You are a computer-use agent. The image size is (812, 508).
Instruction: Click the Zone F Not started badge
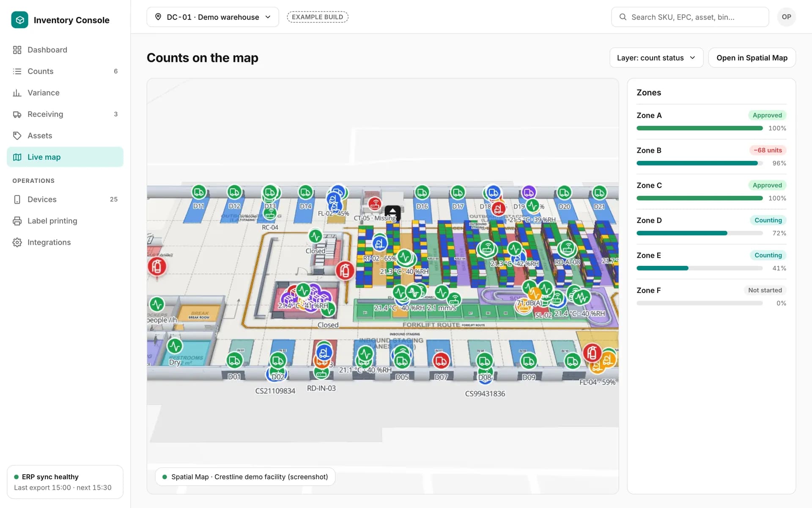[x=765, y=290]
